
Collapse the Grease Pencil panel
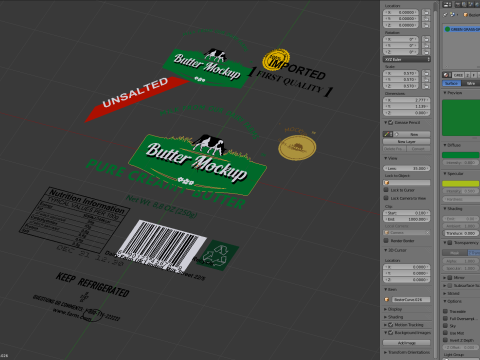386,122
